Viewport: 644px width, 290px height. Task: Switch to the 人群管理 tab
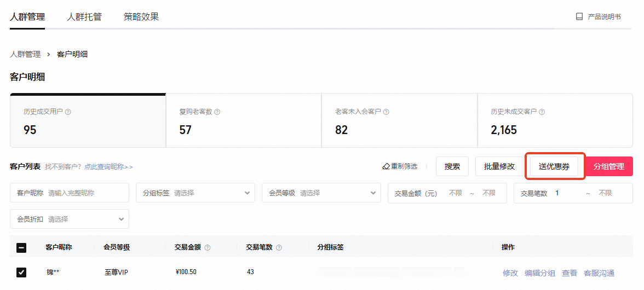(27, 17)
